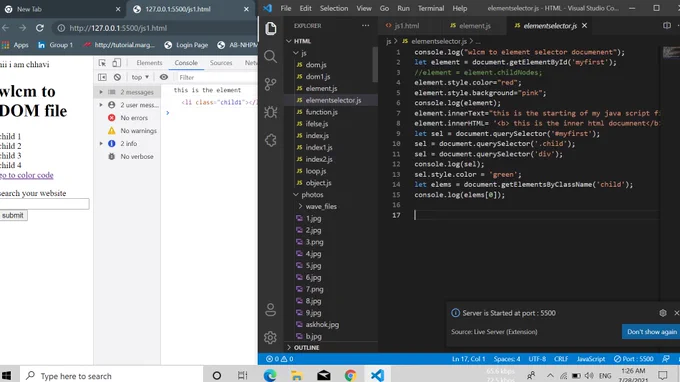Open Microsoft Edge from the taskbar
The height and width of the screenshot is (382, 680).
pos(270,375)
